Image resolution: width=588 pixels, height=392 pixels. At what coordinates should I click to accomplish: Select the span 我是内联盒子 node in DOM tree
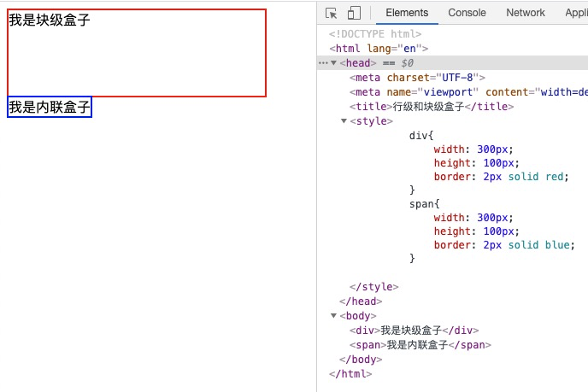click(420, 345)
